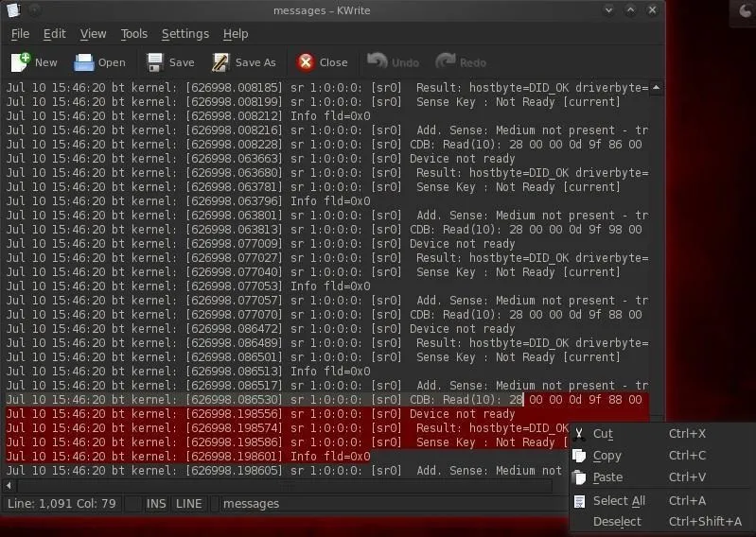The image size is (756, 537).
Task: Maximize the KWrite window
Action: point(631,9)
